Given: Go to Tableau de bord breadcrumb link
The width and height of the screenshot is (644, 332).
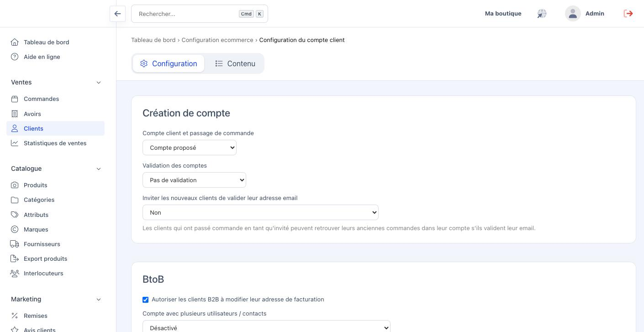Looking at the screenshot, I should tap(153, 40).
